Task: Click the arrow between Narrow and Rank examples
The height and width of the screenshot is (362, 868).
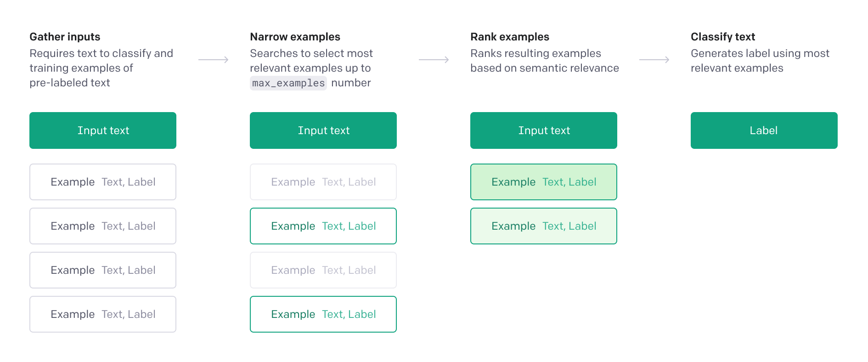Action: [434, 60]
